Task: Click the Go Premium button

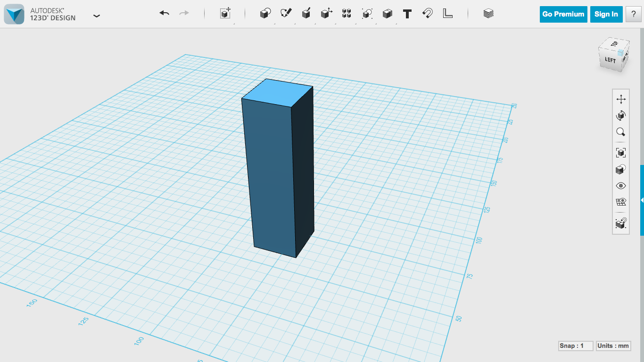Action: [563, 14]
